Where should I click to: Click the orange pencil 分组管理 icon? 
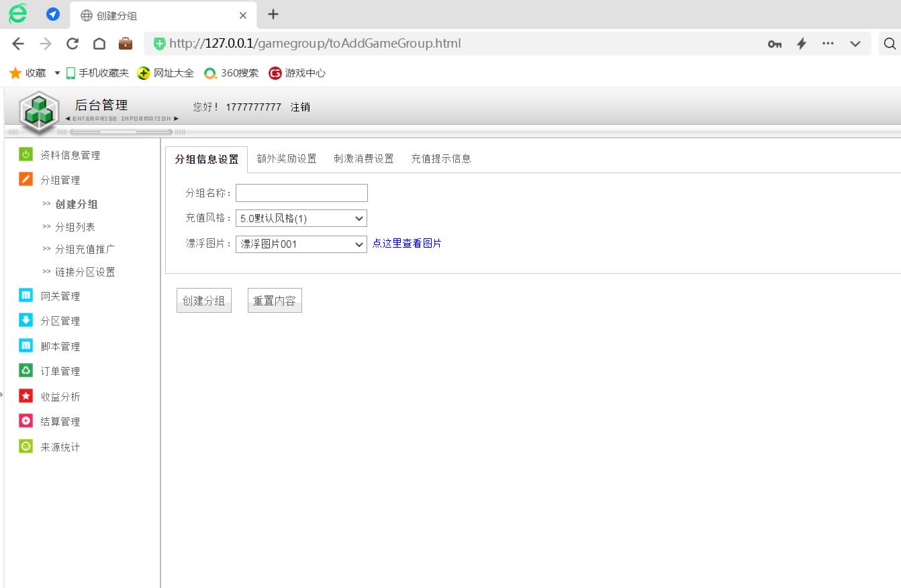coord(26,179)
